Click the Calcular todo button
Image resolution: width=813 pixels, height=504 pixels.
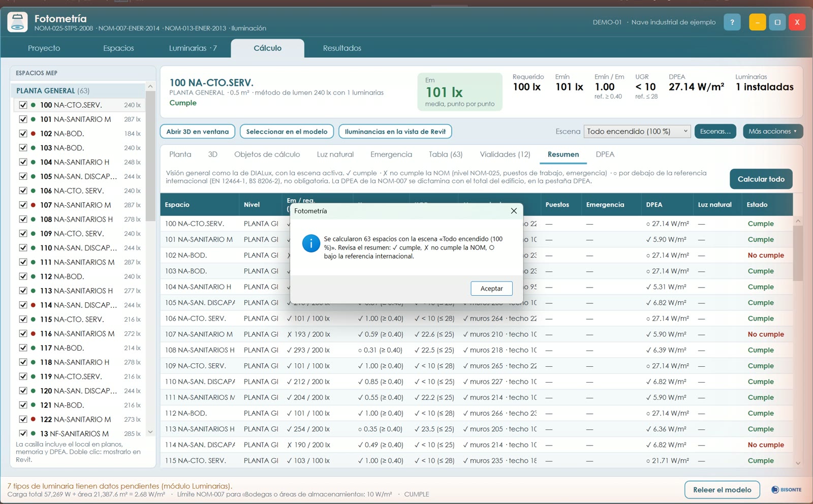tap(761, 179)
